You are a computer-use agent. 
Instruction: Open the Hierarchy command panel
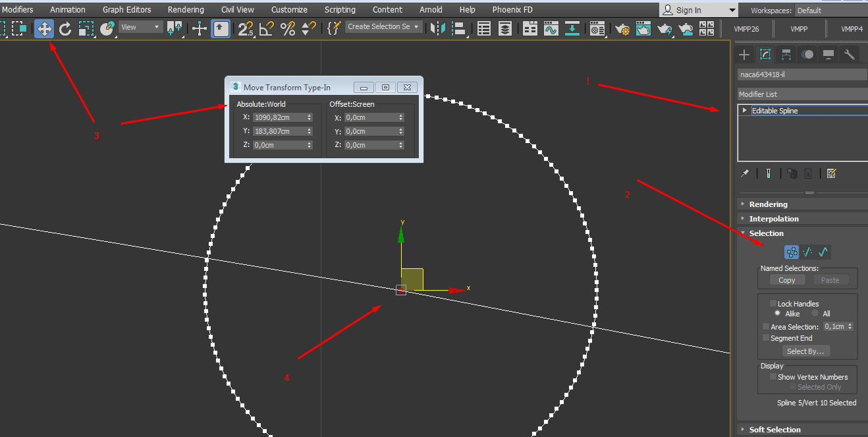(786, 55)
